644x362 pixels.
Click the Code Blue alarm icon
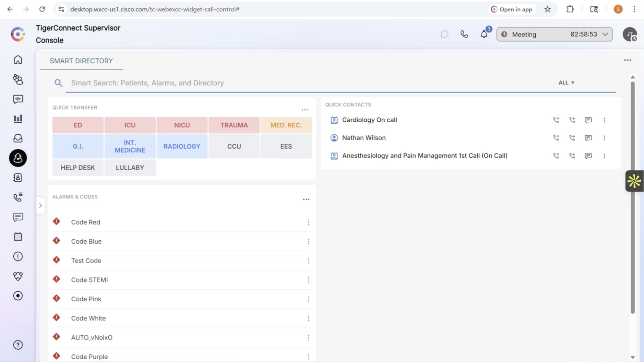click(56, 241)
